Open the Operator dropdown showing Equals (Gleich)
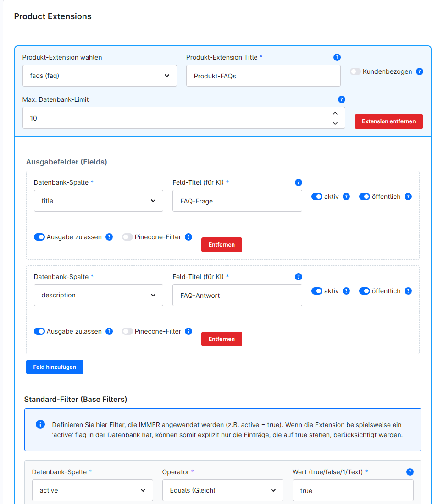This screenshot has height=504, width=438. (223, 490)
